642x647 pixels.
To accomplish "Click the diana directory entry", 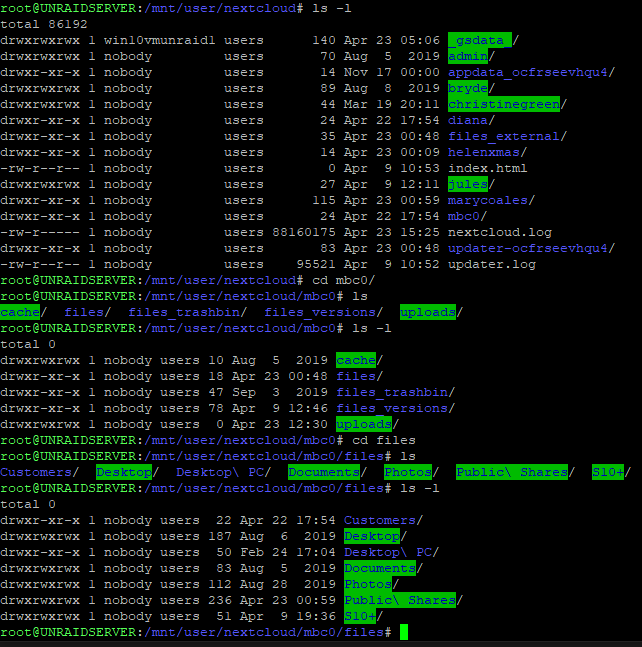I will pyautogui.click(x=468, y=120).
